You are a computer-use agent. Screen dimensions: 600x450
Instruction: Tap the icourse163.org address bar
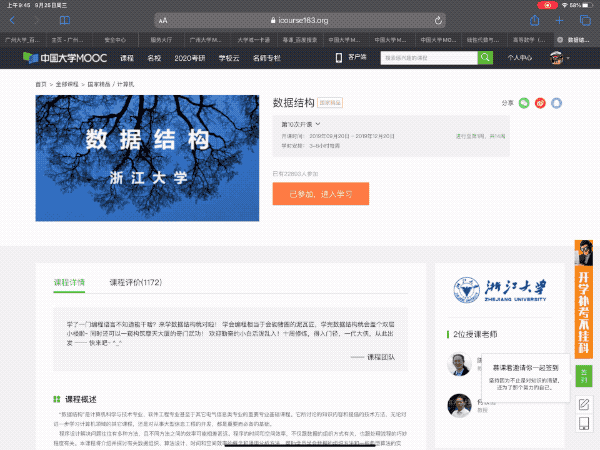(x=300, y=20)
